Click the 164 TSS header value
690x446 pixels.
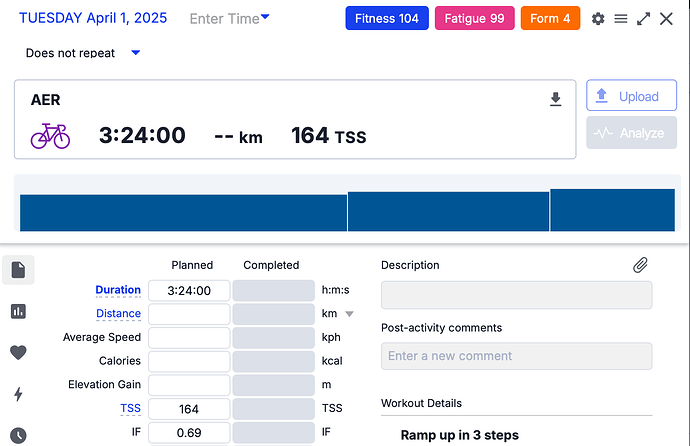tap(329, 135)
